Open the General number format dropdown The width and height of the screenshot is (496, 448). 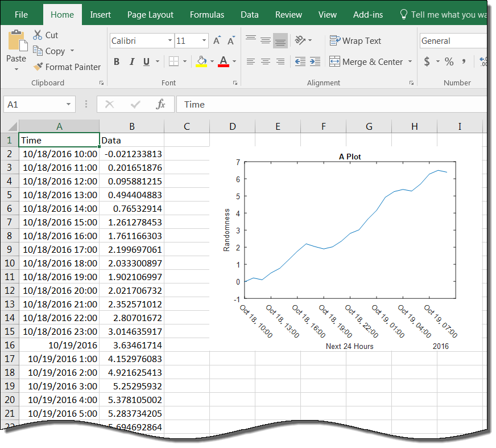(452, 41)
